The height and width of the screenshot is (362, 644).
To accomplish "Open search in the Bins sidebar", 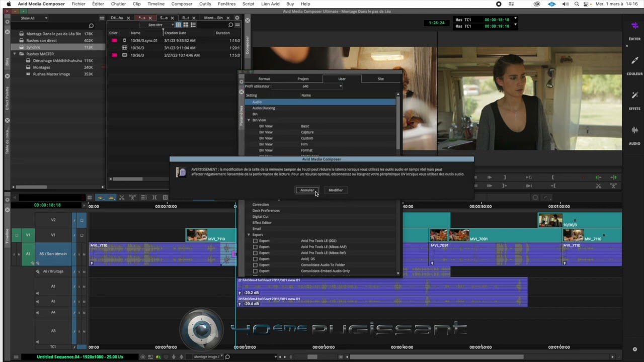I will 91,26.
